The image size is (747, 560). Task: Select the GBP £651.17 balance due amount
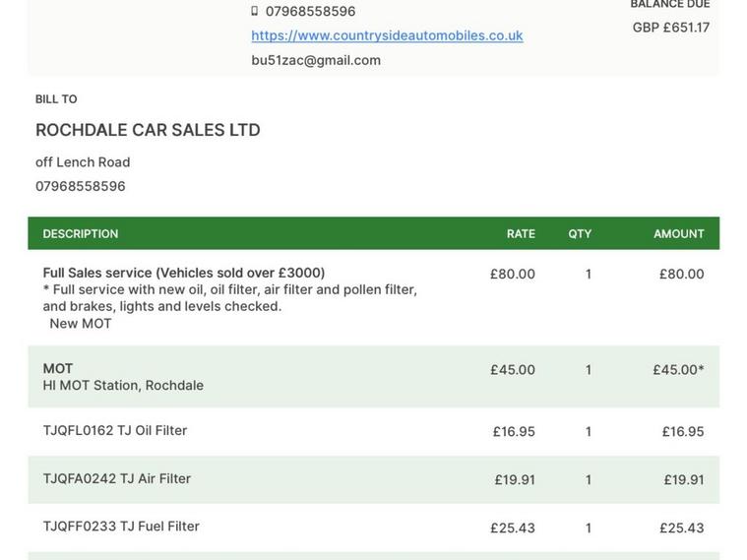pyautogui.click(x=671, y=28)
